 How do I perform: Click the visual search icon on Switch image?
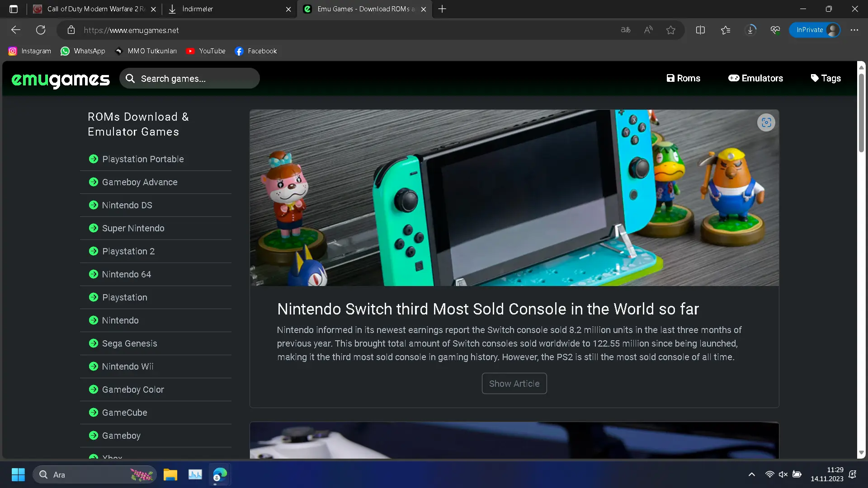pos(766,122)
